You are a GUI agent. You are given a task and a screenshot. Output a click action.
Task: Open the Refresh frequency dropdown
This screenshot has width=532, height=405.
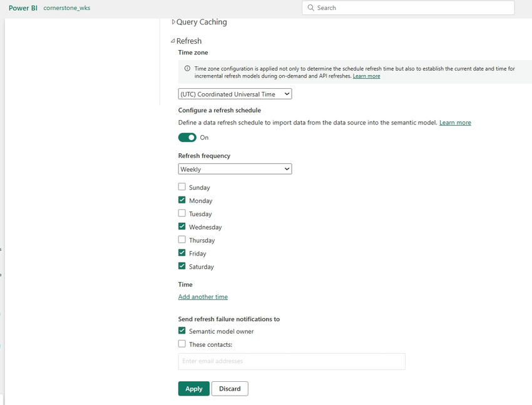click(x=235, y=168)
